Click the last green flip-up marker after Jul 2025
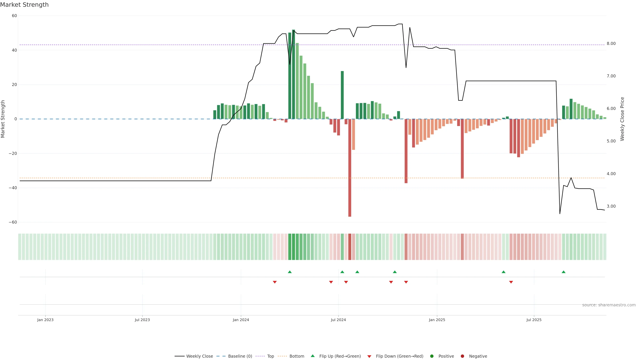Viewport: 644px width, 362px height. [x=563, y=272]
